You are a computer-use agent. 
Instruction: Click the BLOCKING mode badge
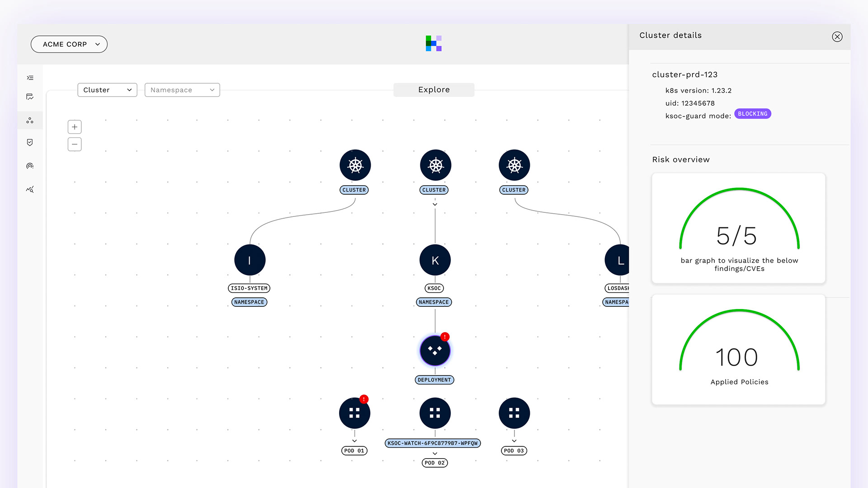pos(753,114)
